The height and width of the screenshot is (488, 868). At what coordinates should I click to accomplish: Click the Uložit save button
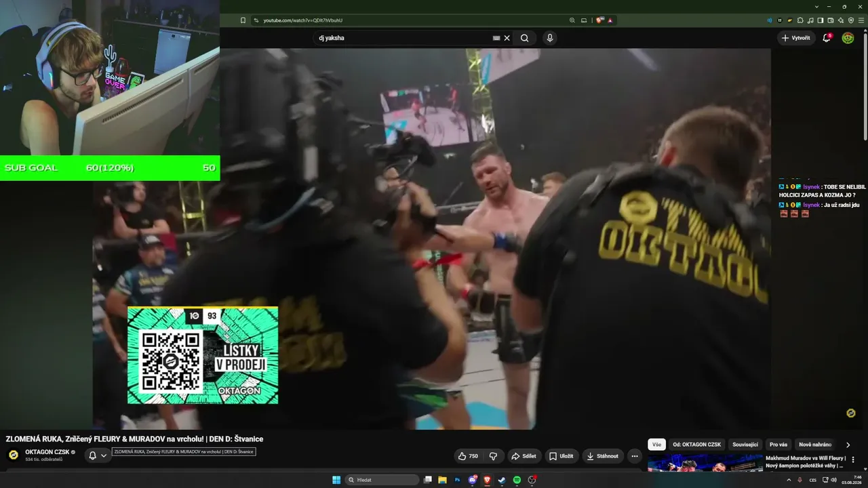pyautogui.click(x=561, y=456)
